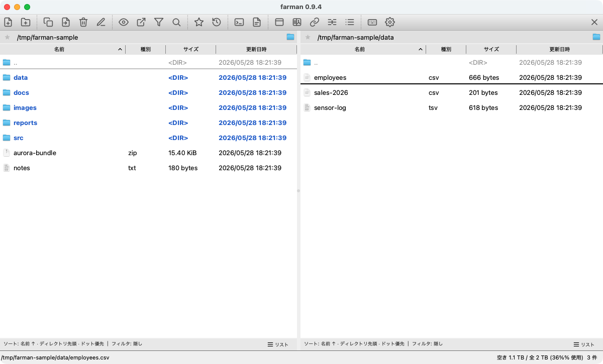Sort right pane by 名前 column
603x364 pixels.
[x=363, y=49]
